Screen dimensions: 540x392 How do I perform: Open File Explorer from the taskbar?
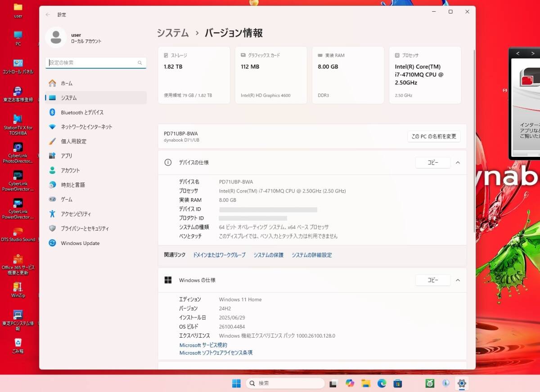[x=366, y=383]
